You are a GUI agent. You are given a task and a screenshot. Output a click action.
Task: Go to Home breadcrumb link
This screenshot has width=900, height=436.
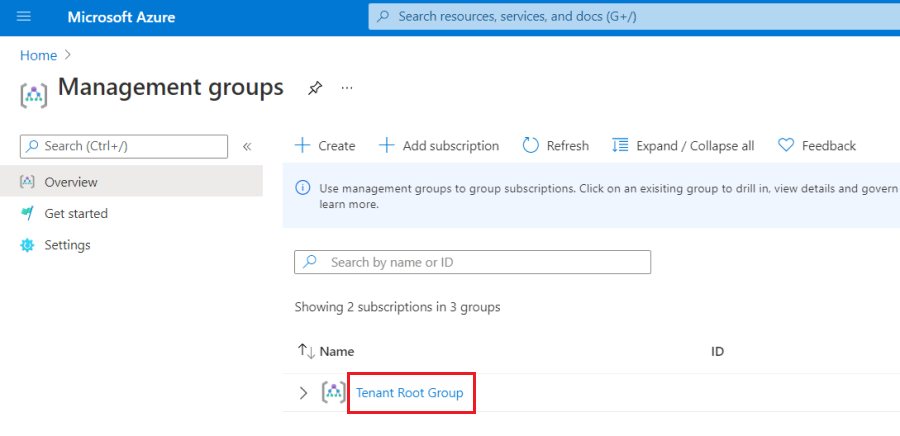[38, 55]
